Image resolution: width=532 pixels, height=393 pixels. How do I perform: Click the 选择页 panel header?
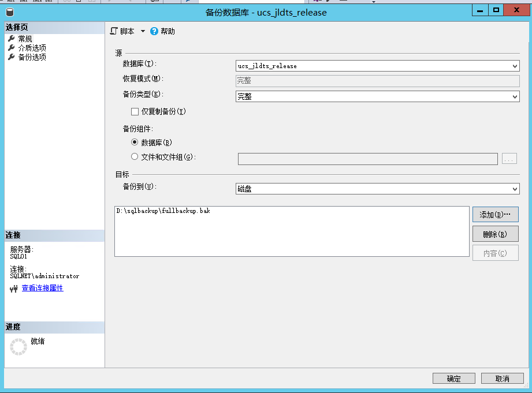tap(54, 28)
